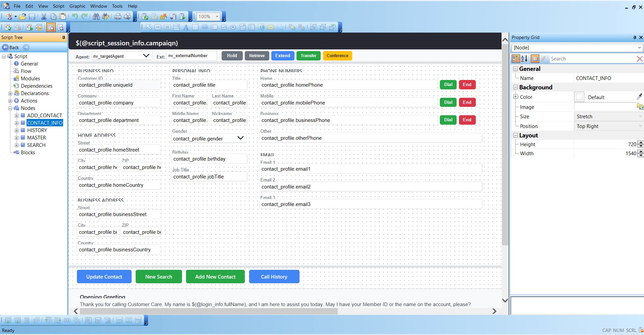Toggle the Property Grid pin icon
Image resolution: width=644 pixels, height=335 pixels.
pyautogui.click(x=635, y=37)
